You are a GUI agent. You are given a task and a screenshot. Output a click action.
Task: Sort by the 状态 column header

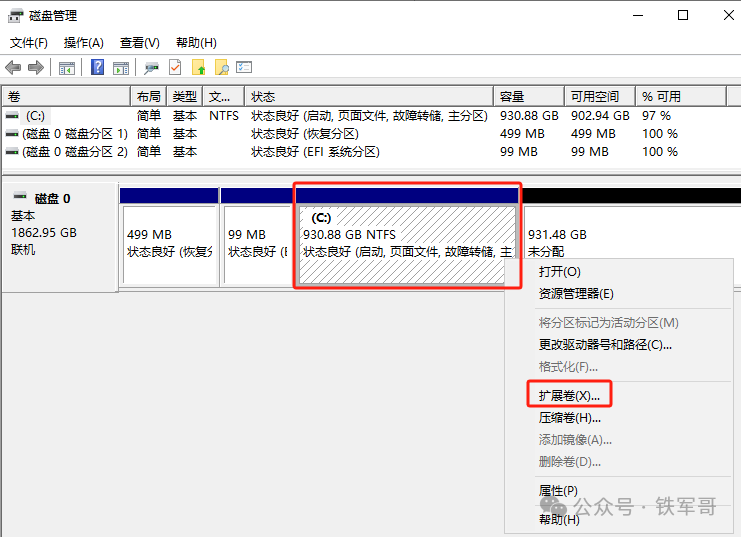[x=369, y=97]
